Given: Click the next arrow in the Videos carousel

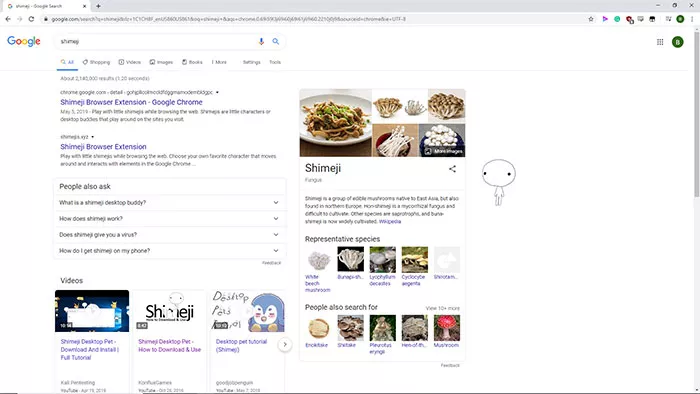Looking at the screenshot, I should coord(285,344).
